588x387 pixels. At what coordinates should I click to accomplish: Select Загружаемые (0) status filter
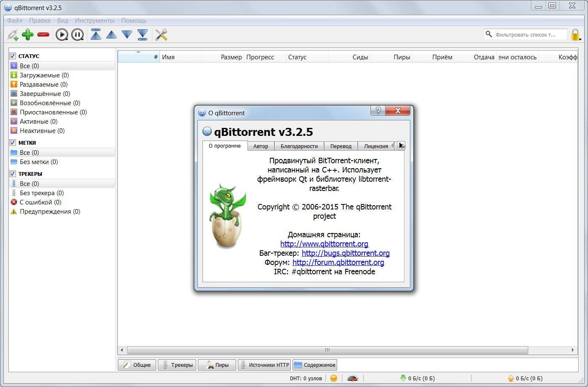(62, 75)
